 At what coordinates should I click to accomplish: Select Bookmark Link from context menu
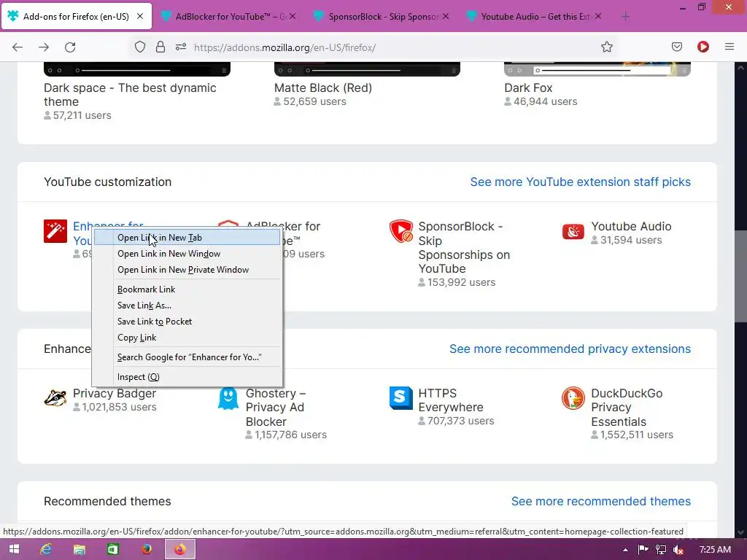(187, 289)
